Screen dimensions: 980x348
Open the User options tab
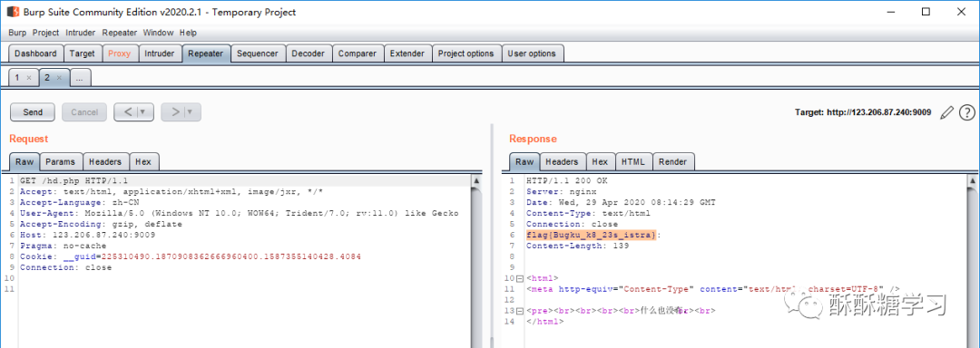532,53
